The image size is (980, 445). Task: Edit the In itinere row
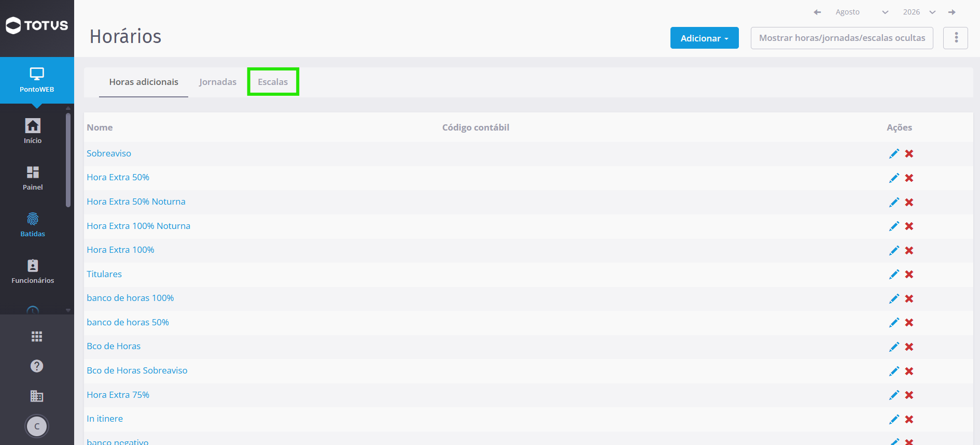click(894, 420)
